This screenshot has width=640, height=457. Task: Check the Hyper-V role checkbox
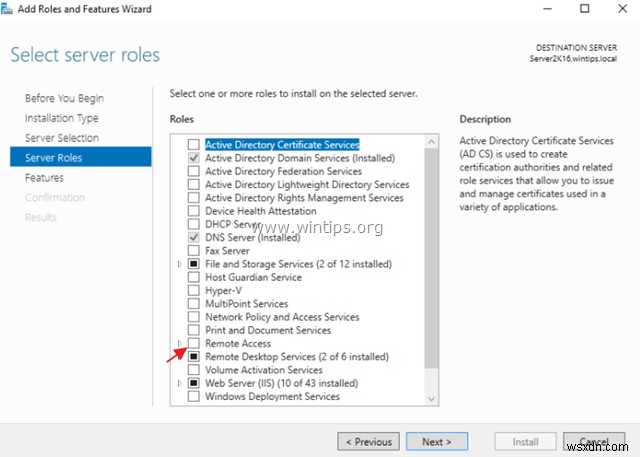193,291
